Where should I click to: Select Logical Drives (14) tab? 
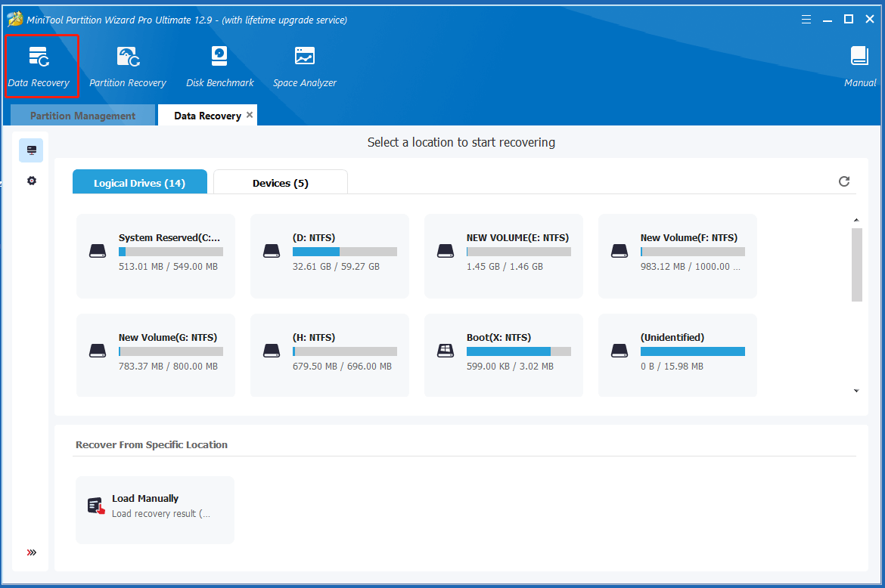pyautogui.click(x=139, y=182)
